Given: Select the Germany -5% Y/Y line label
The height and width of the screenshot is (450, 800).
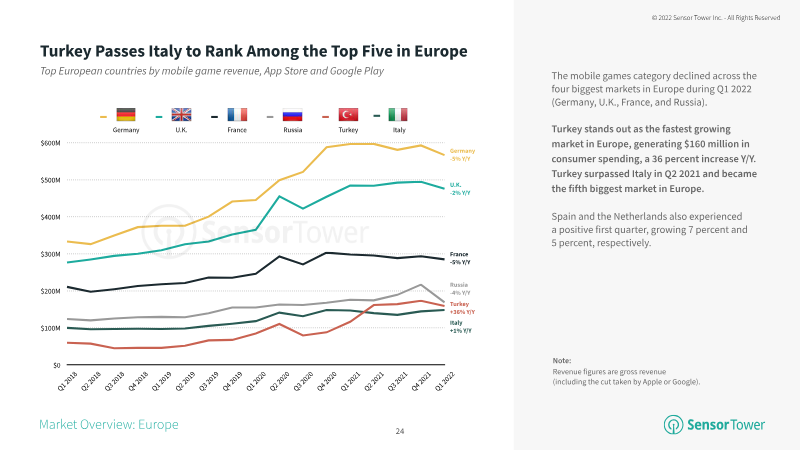Looking at the screenshot, I should pyautogui.click(x=461, y=154).
